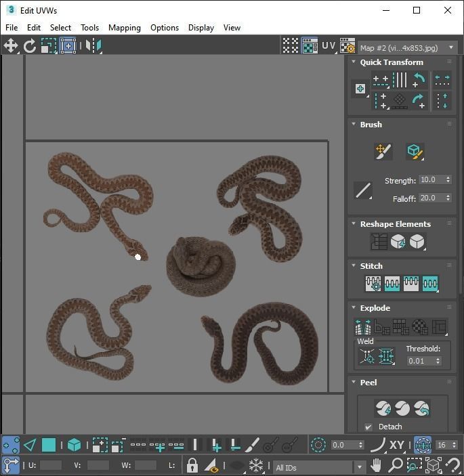464x476 pixels.
Task: Toggle the lock selection padlock
Action: (192, 465)
